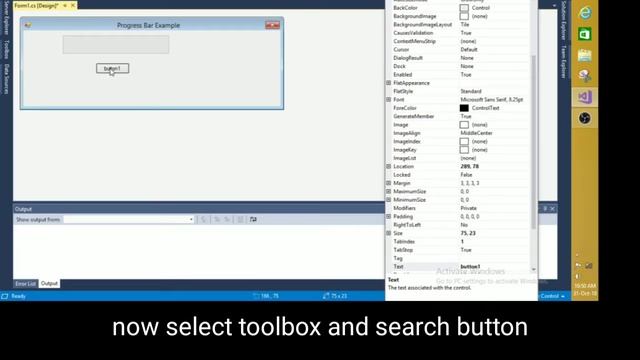Switch to the Error List tab
Image resolution: width=640 pixels, height=360 pixels.
[x=25, y=284]
